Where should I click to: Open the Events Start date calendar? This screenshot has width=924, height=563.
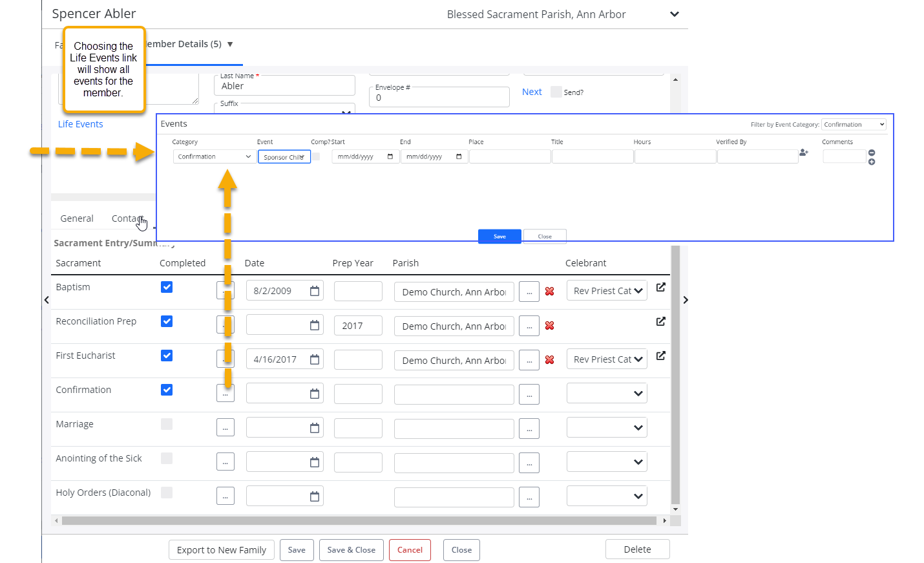point(390,157)
